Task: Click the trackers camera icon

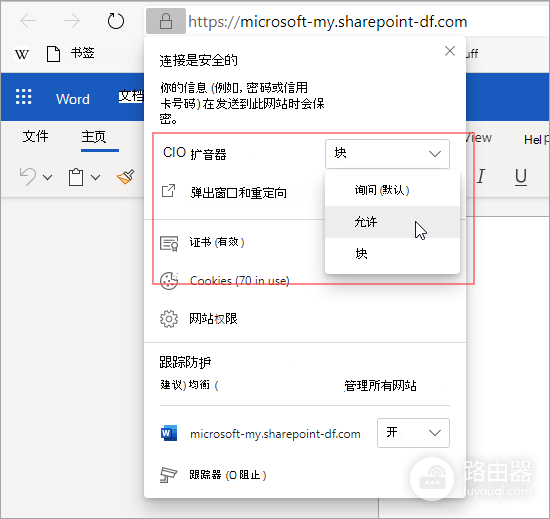Action: [168, 475]
